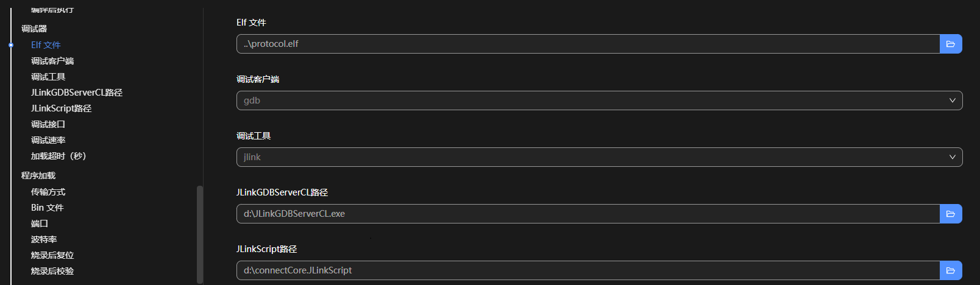Go to 调试客户端 in the sidebar

click(52, 61)
